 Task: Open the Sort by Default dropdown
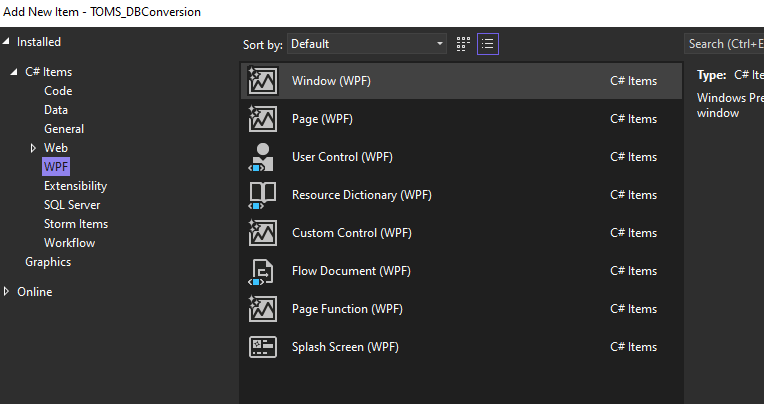click(367, 44)
